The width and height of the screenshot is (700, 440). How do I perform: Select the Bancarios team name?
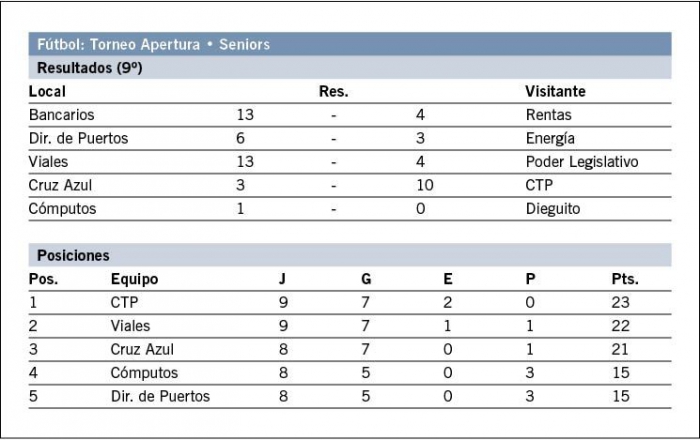click(61, 115)
